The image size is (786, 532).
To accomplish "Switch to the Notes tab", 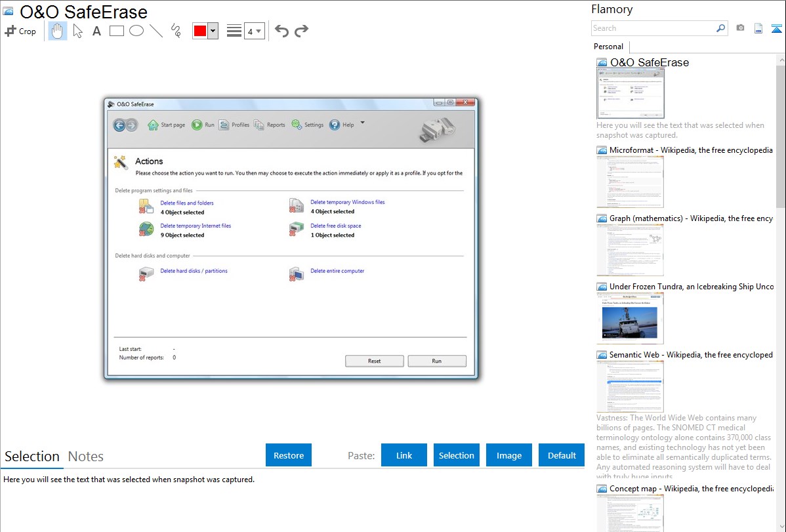I will click(x=86, y=457).
